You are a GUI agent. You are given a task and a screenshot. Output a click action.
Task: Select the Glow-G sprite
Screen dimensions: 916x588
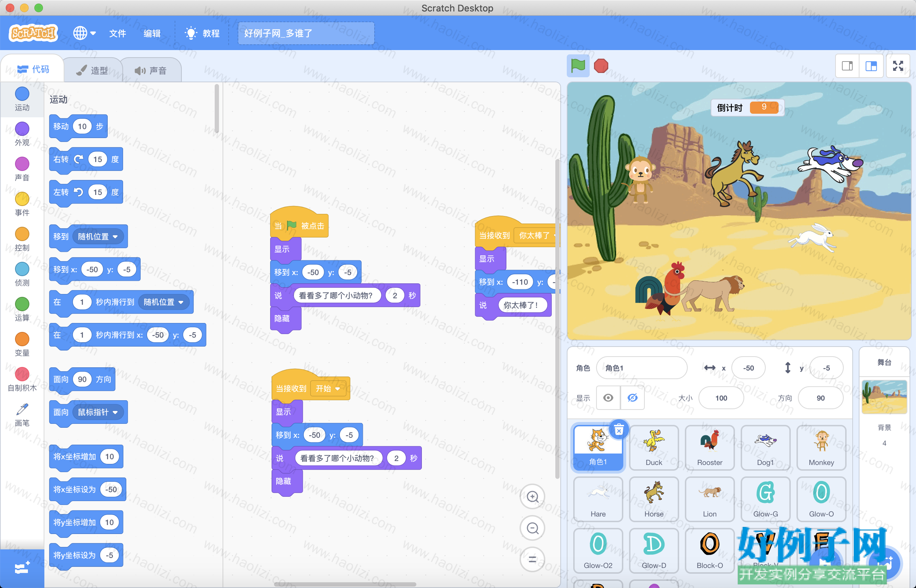pyautogui.click(x=765, y=499)
